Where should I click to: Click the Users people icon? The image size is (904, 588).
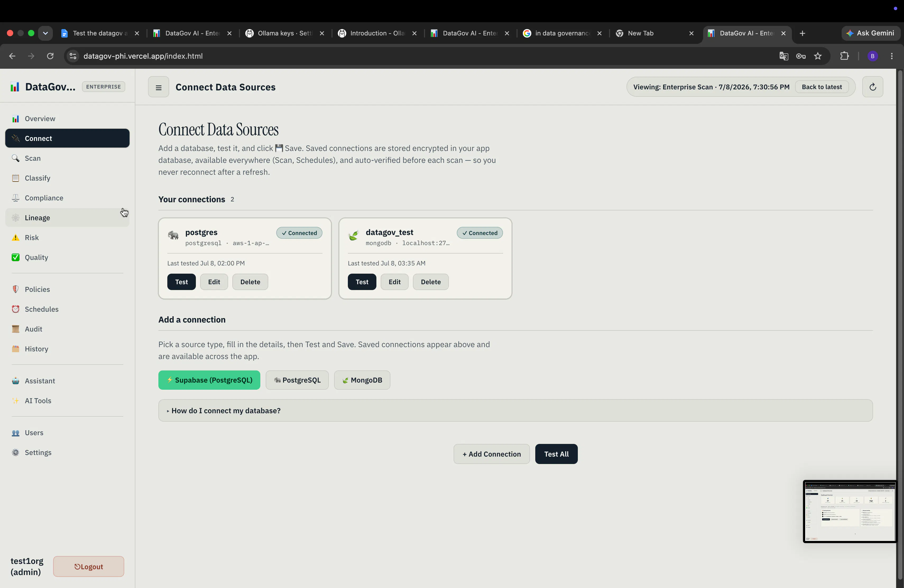coord(16,433)
